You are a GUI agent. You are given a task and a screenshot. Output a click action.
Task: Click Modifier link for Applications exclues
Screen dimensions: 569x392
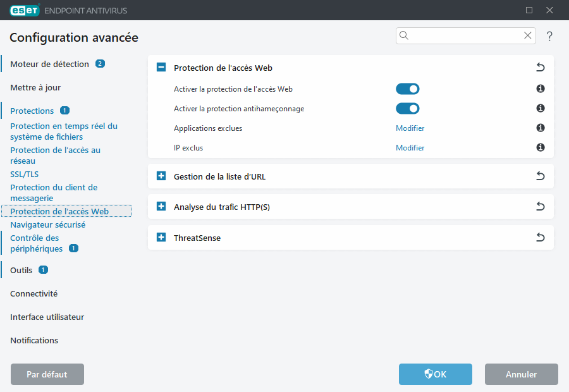point(410,128)
